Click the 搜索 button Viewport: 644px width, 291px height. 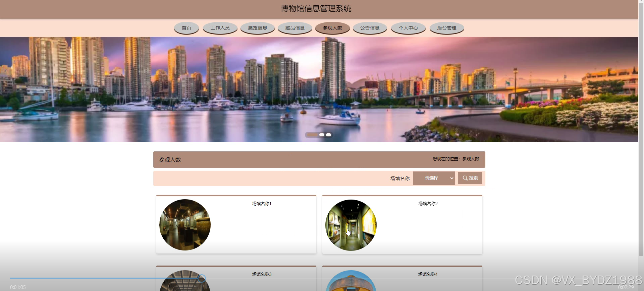(x=470, y=178)
